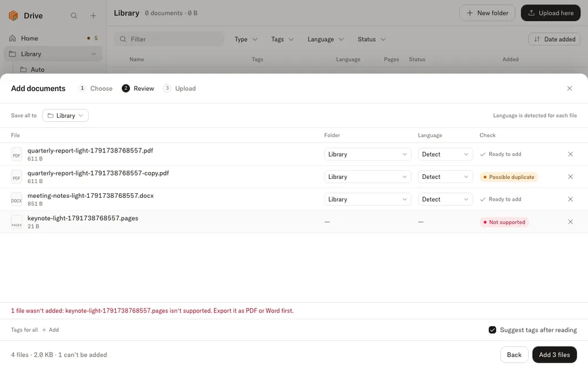Remove quarterly-report-light-1791738768557.pdf from the list

[x=570, y=154]
